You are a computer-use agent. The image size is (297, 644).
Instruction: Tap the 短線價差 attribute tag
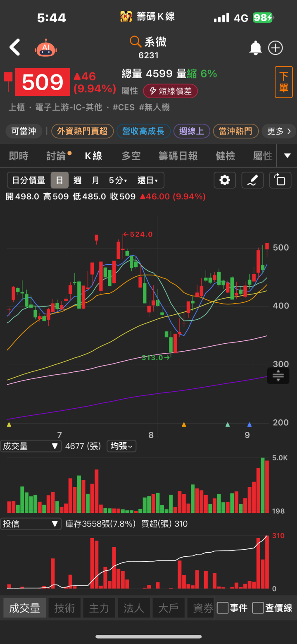(170, 91)
